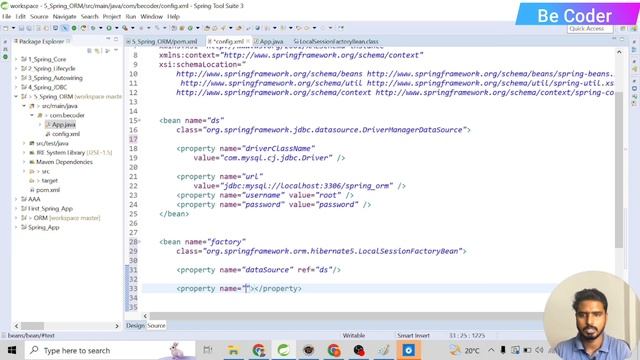Viewport: 640px width, 360px height.
Task: Click the volume icon in system tray
Action: pyautogui.click(x=539, y=350)
